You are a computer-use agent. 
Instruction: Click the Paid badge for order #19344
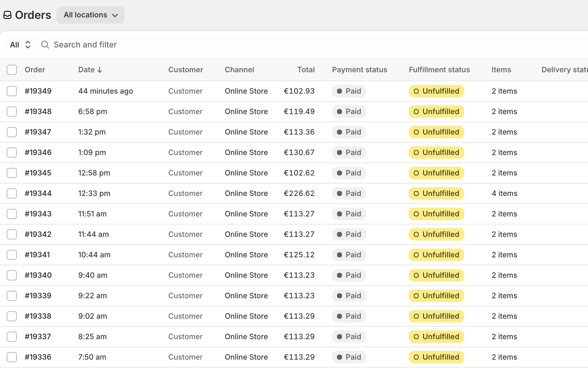tap(349, 193)
